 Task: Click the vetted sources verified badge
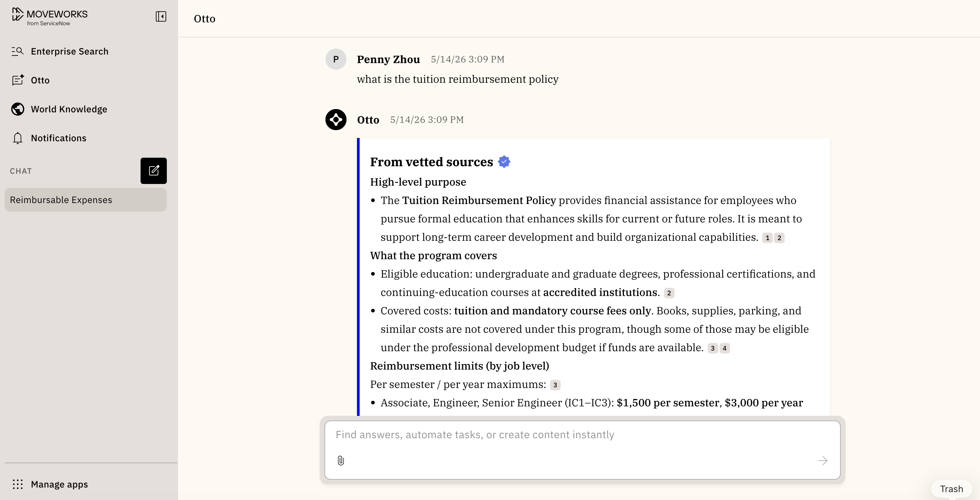[x=504, y=162]
